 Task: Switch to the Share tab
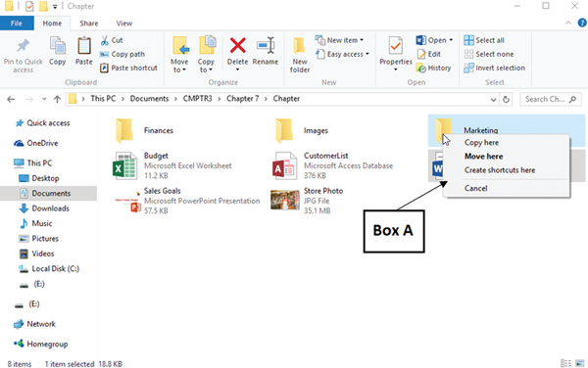(89, 23)
